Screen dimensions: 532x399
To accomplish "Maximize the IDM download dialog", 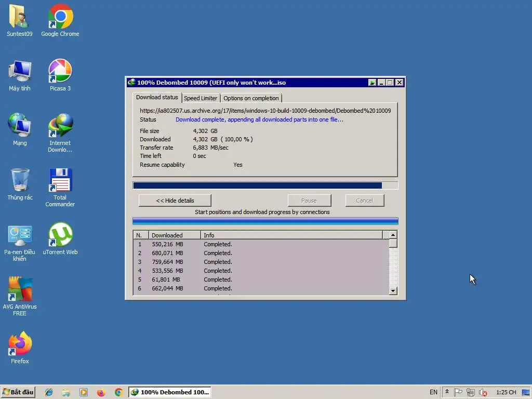I will (x=390, y=83).
